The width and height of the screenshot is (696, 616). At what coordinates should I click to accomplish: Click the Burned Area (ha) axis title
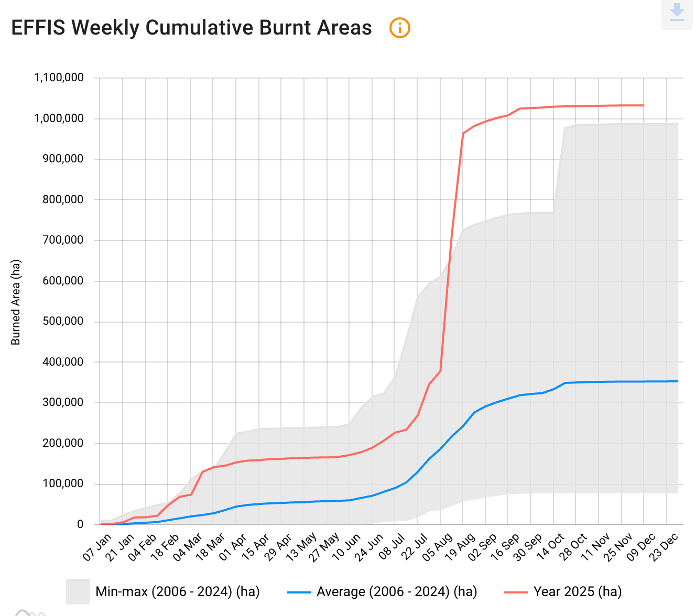click(x=16, y=302)
